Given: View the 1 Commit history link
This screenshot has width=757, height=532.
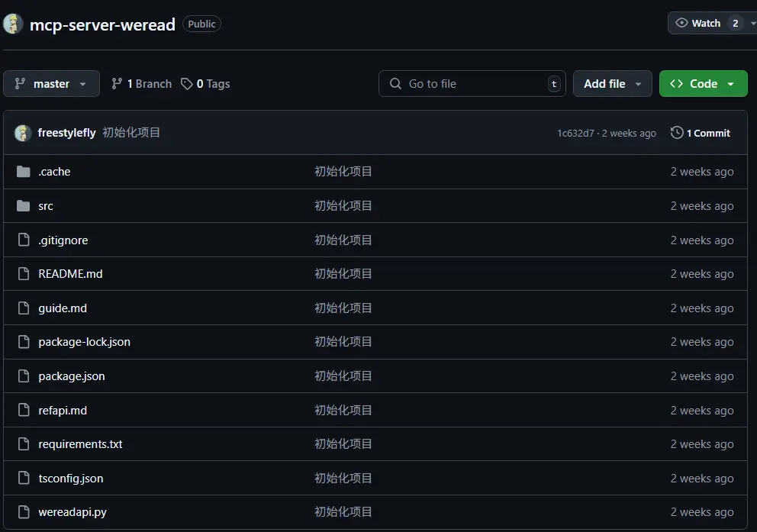Looking at the screenshot, I should (708, 133).
